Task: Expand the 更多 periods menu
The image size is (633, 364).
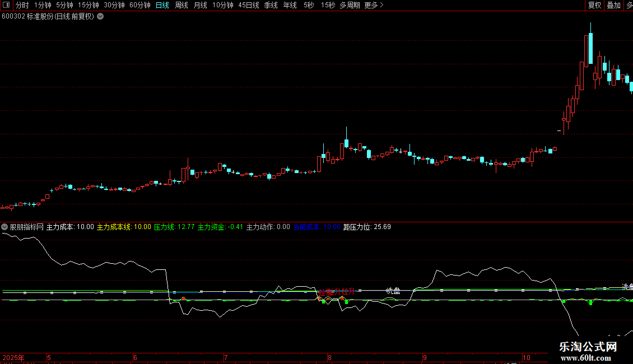Action: click(x=373, y=5)
